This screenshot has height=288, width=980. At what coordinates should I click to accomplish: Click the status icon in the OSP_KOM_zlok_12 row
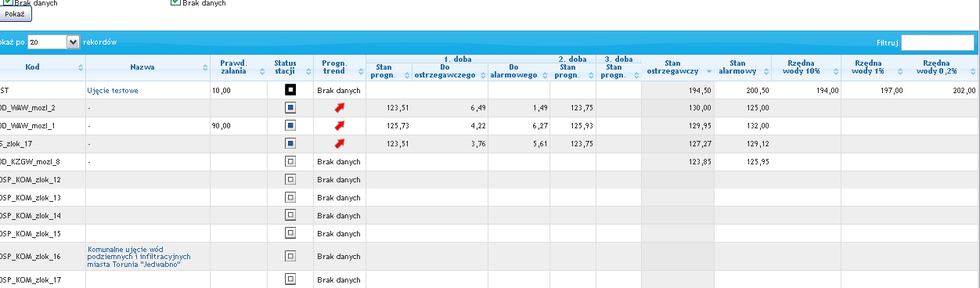click(x=290, y=179)
